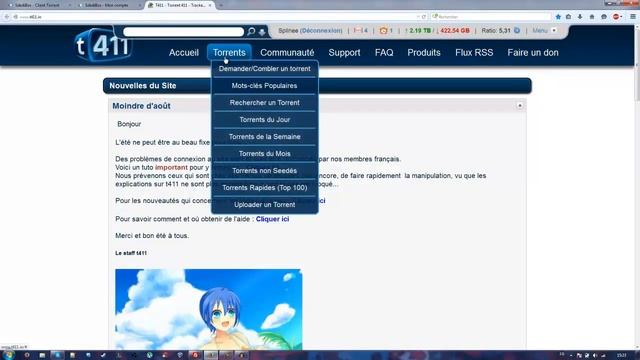
Task: Open Firefox bookmarks list icon
Action: click(569, 17)
